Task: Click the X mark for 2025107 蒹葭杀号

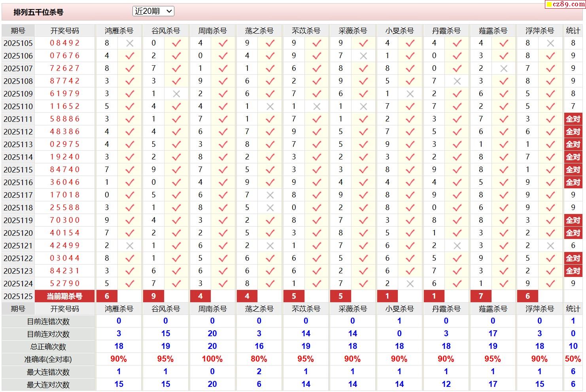Action: [504, 68]
